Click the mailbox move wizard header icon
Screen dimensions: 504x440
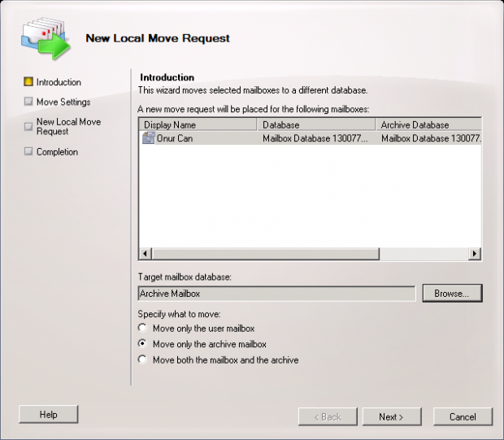[x=46, y=39]
